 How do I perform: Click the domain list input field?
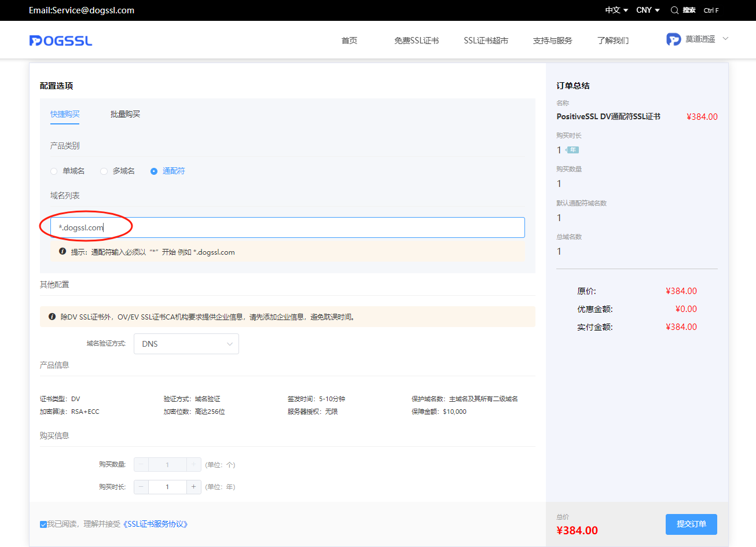pos(288,227)
